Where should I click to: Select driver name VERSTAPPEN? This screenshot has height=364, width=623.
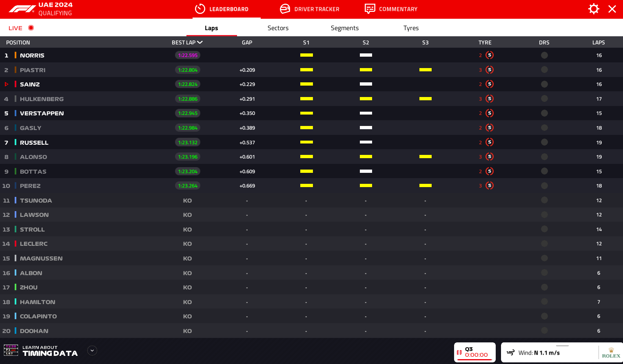42,113
